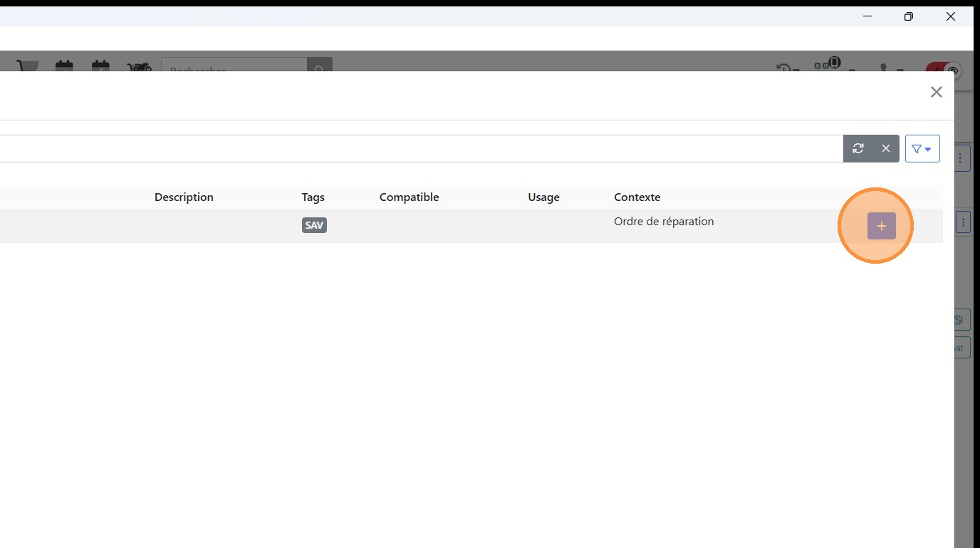Open the gear settings button behind the dialog
980x548 pixels.
pos(961,319)
